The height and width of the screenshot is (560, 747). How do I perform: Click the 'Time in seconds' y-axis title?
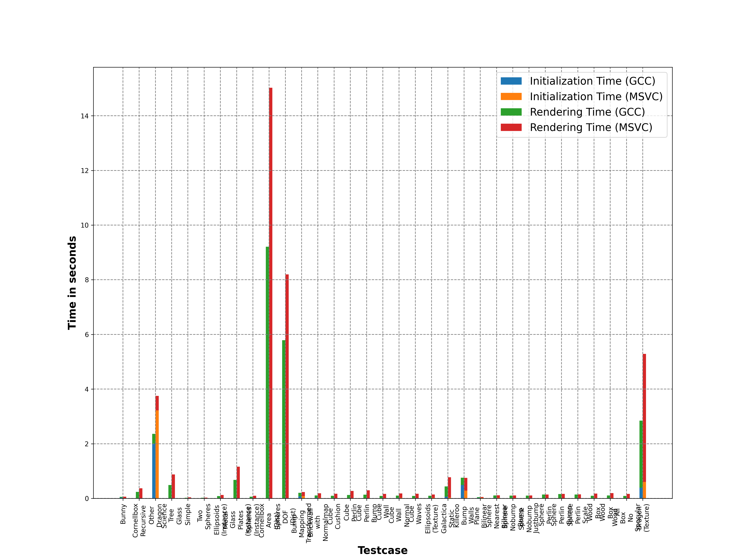coord(72,283)
